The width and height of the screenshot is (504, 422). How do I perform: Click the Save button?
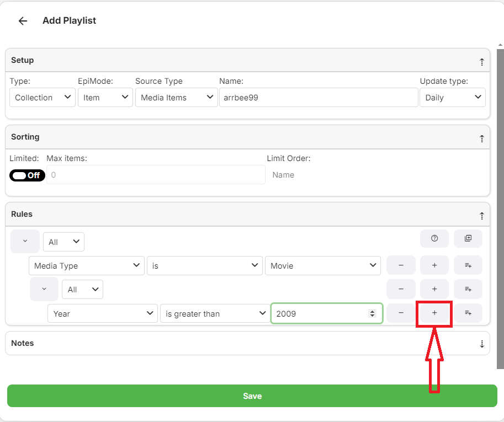point(252,396)
